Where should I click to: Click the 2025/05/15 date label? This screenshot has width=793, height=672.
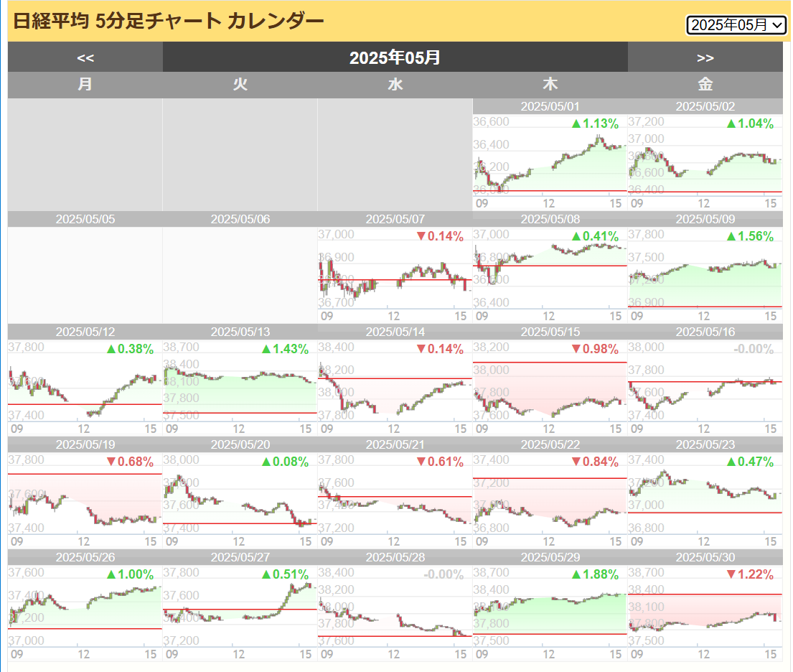(550, 332)
